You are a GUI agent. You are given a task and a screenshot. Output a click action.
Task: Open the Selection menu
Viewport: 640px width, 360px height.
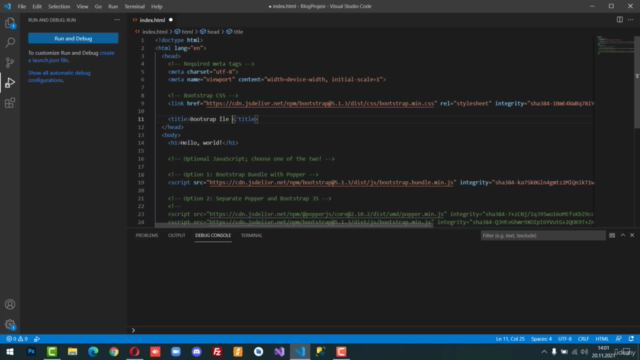click(x=59, y=7)
